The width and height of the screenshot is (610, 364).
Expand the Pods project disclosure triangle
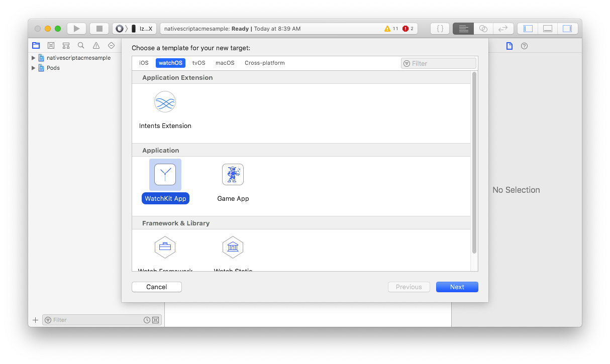(x=34, y=68)
